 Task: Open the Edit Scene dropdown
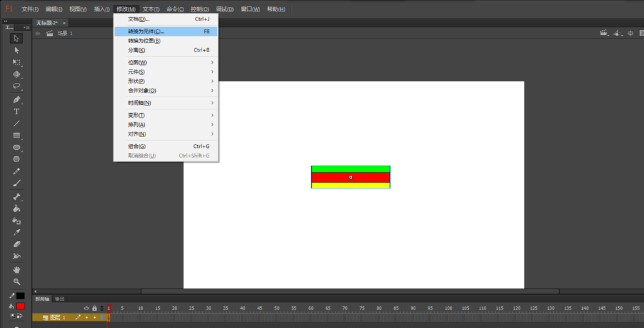click(x=605, y=33)
